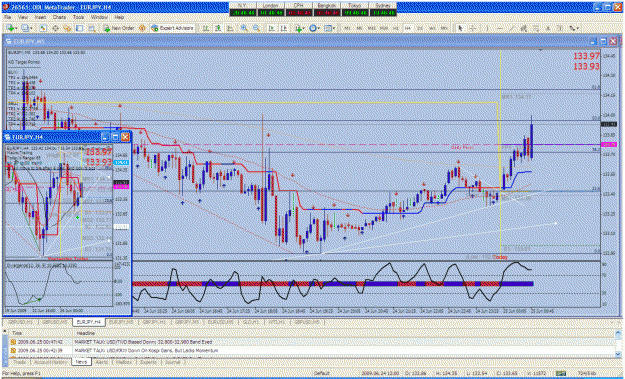
Task: Select the Equidistant Channel tool
Action: point(524,28)
